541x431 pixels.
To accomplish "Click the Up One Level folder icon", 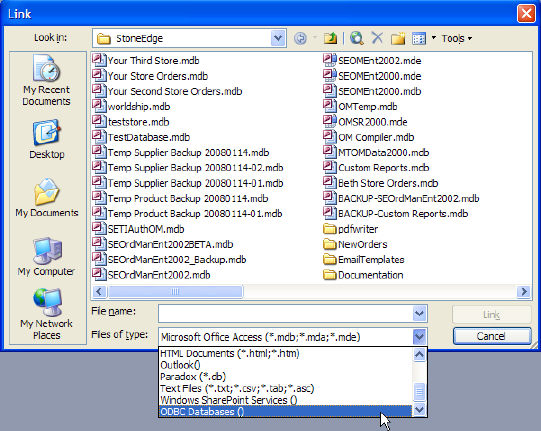I will (x=330, y=38).
